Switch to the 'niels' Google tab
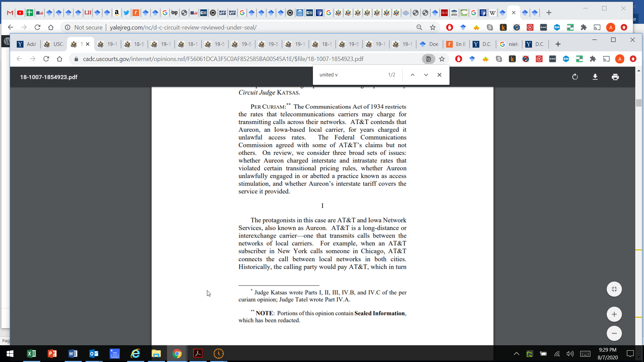644x362 pixels. pos(509,44)
